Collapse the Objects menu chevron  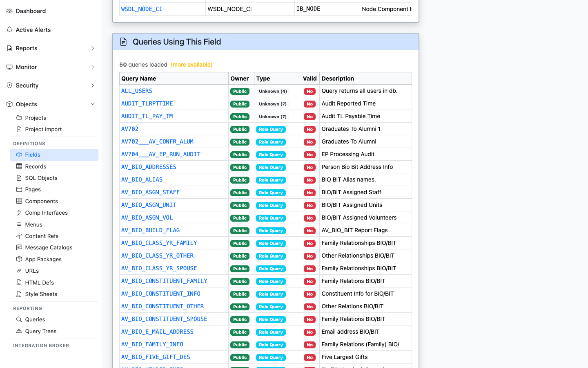point(93,104)
